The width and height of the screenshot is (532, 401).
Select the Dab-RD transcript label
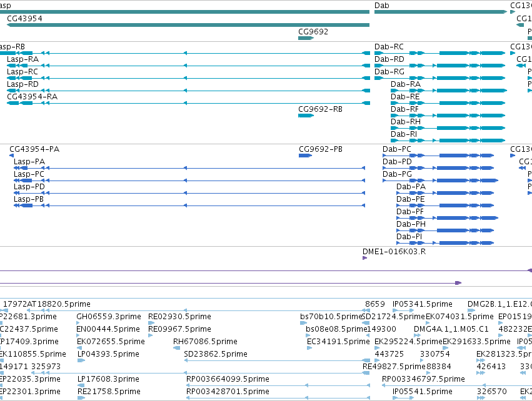(x=389, y=59)
